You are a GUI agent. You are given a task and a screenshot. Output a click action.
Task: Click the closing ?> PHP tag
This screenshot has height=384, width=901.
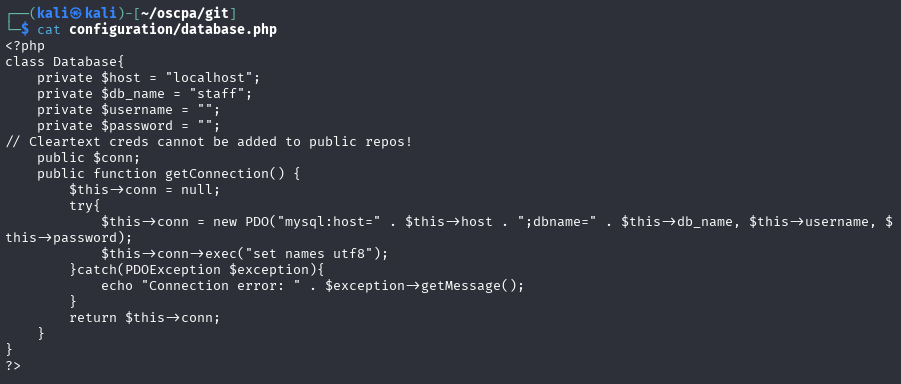click(13, 366)
